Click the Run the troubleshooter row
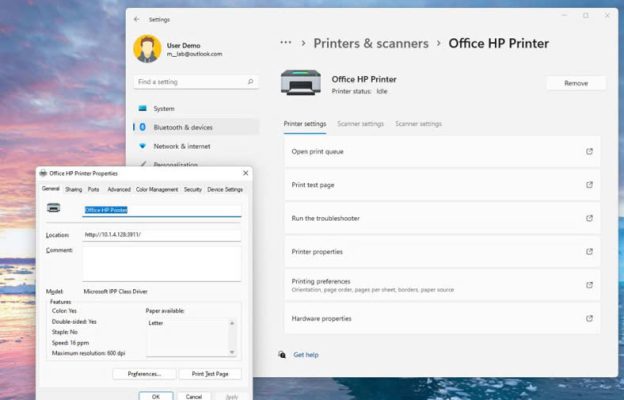 pyautogui.click(x=442, y=218)
